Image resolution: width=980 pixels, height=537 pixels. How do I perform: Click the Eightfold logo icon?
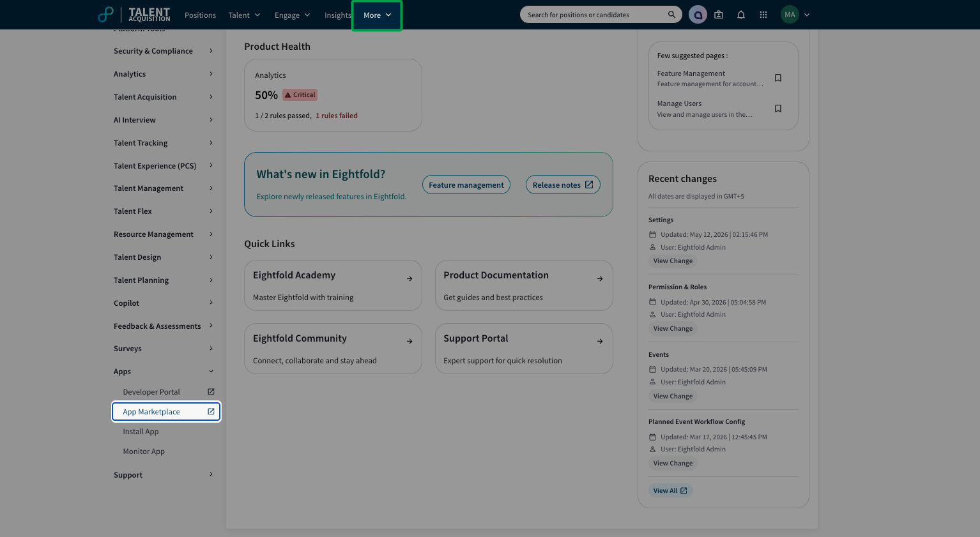point(105,14)
